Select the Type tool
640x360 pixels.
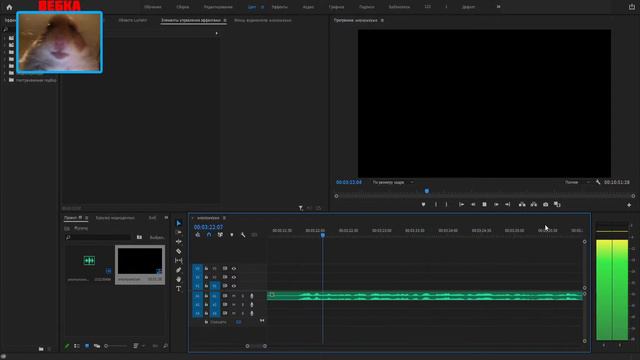(179, 289)
